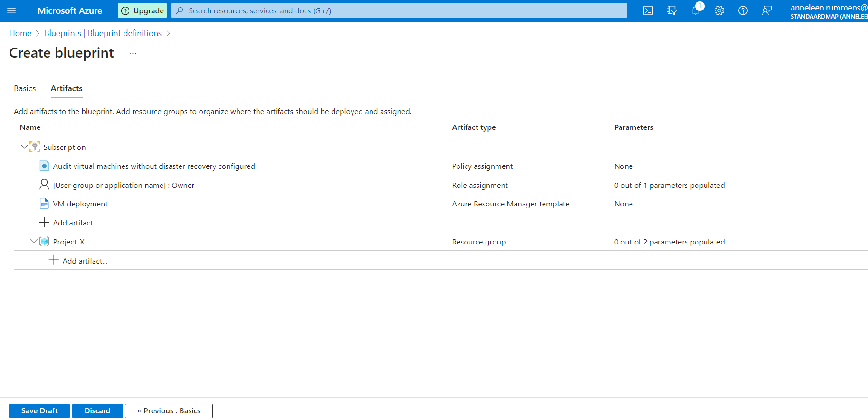Click the 'Policy assignment' type cell
Screen dimensions: 868x420
482,166
